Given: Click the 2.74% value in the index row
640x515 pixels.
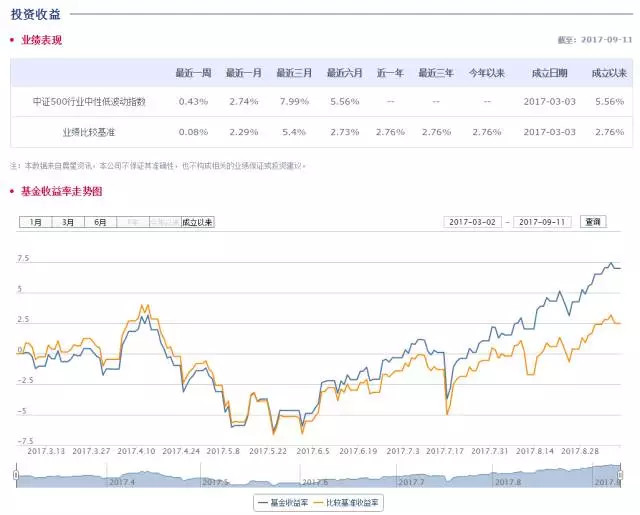Looking at the screenshot, I should tap(244, 101).
